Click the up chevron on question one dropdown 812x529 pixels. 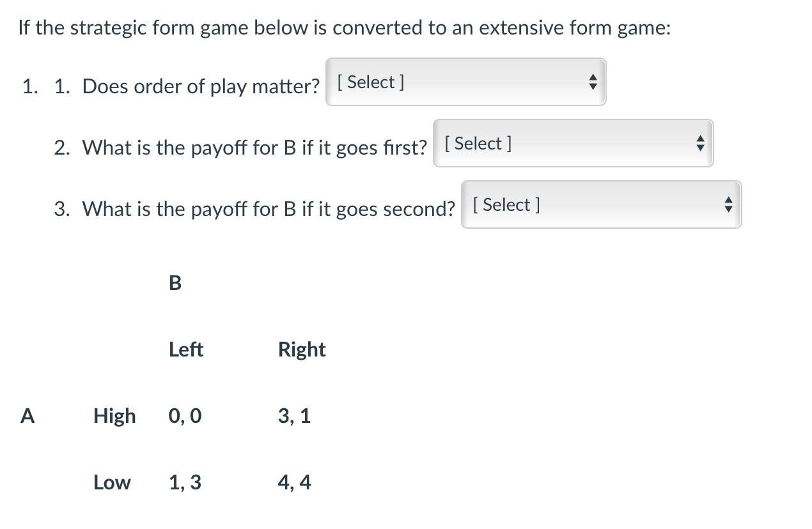point(593,78)
